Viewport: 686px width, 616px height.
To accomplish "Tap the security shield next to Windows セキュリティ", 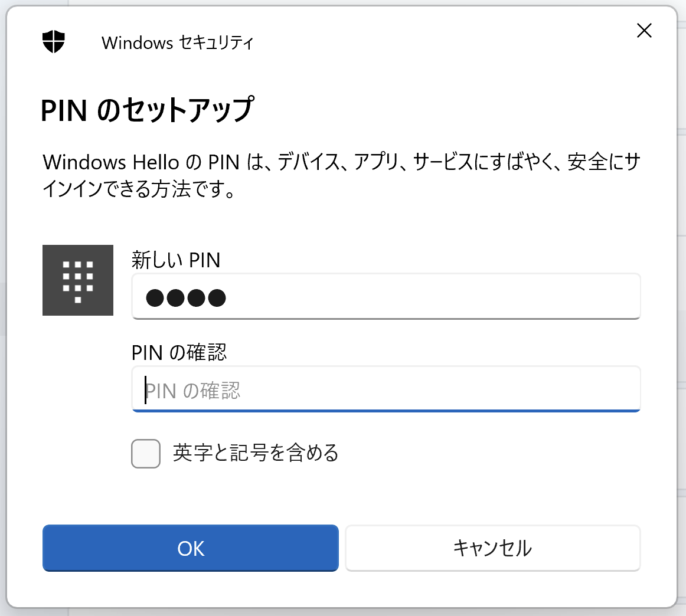I will coord(54,42).
